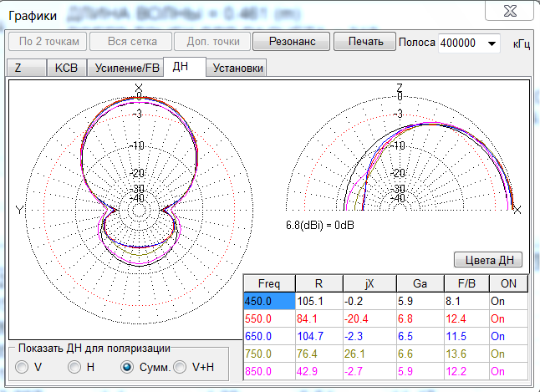Viewport: 540px width, 392px height.
Task: Switch to the Усиление/FB tab
Action: (125, 69)
